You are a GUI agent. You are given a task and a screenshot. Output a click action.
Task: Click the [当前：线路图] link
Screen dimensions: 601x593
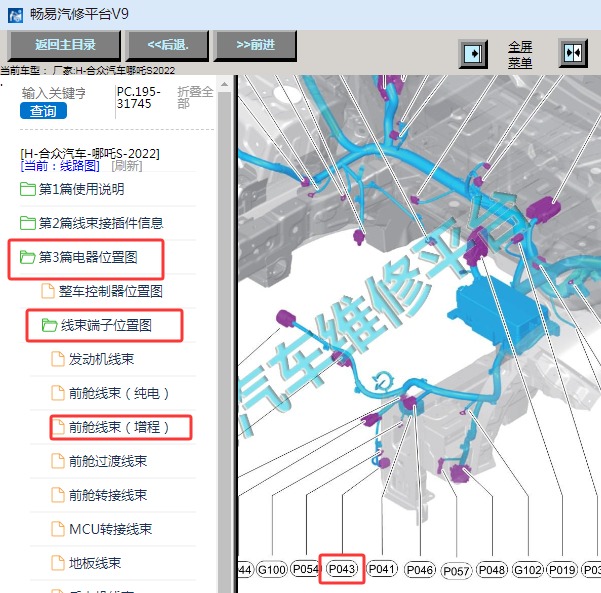[x=60, y=166]
